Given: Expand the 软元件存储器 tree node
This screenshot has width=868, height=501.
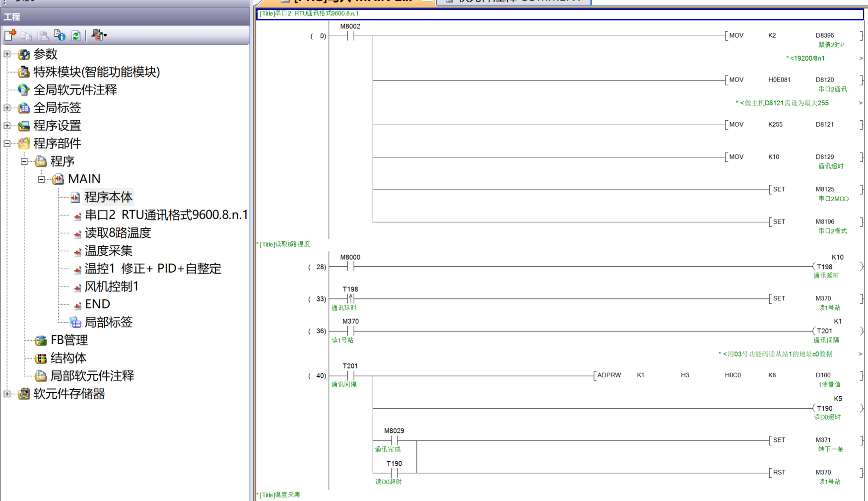Looking at the screenshot, I should point(7,394).
